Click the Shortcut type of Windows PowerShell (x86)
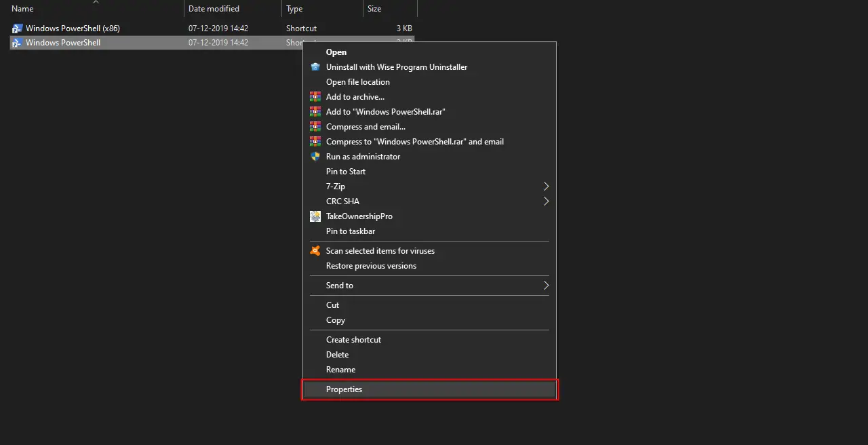 pos(301,28)
